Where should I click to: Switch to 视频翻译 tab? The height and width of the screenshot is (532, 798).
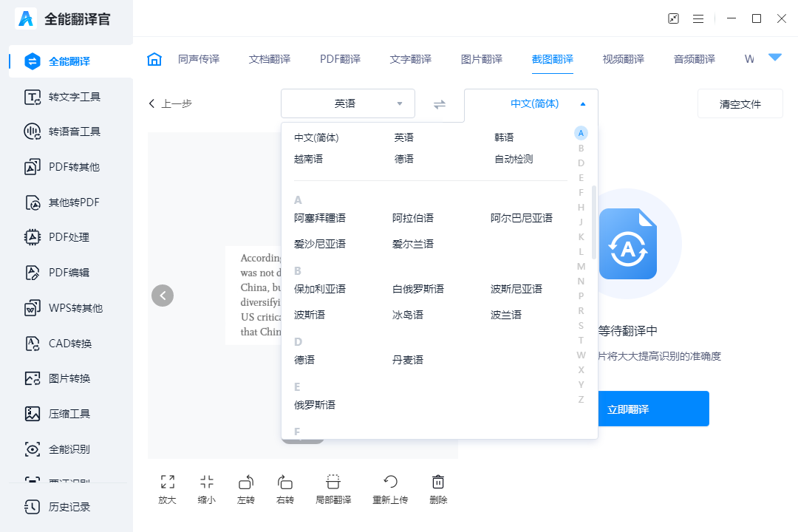(x=624, y=59)
